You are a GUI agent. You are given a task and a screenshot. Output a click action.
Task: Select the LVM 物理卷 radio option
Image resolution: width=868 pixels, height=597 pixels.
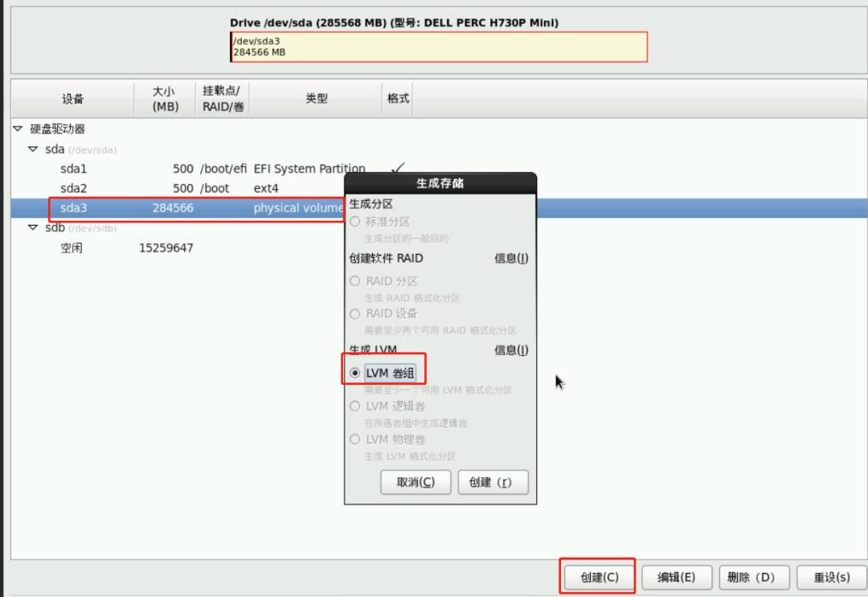click(x=355, y=440)
